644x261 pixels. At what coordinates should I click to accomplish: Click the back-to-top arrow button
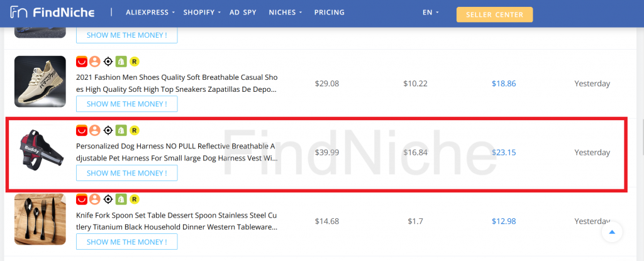tap(612, 232)
